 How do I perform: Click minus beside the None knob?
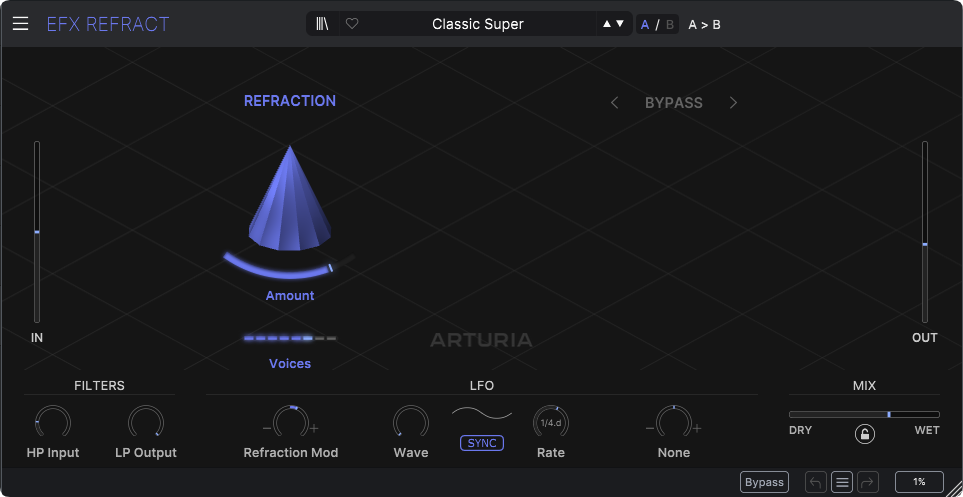coord(650,428)
